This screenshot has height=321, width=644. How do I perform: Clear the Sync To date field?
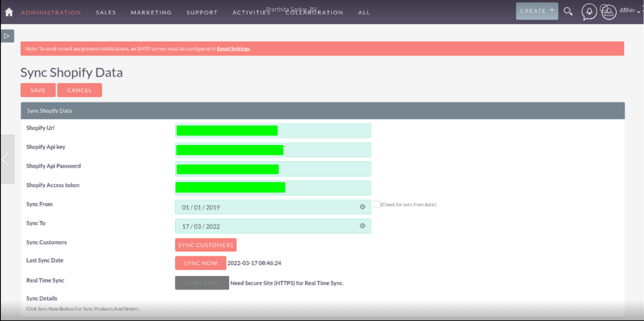(362, 226)
